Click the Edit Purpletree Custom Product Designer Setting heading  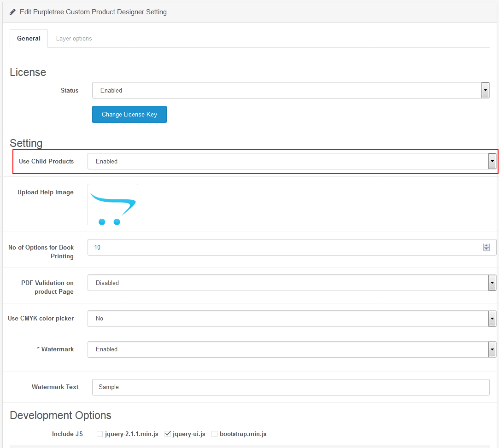pos(93,12)
